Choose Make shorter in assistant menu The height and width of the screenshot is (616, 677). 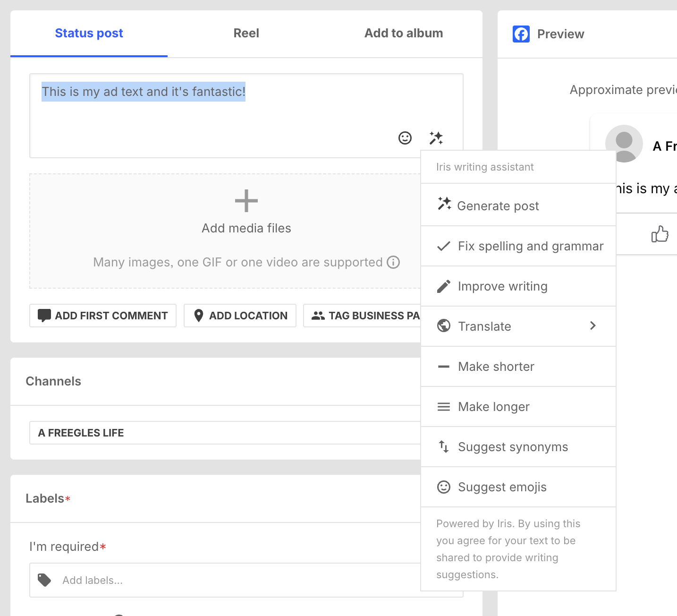tap(496, 367)
